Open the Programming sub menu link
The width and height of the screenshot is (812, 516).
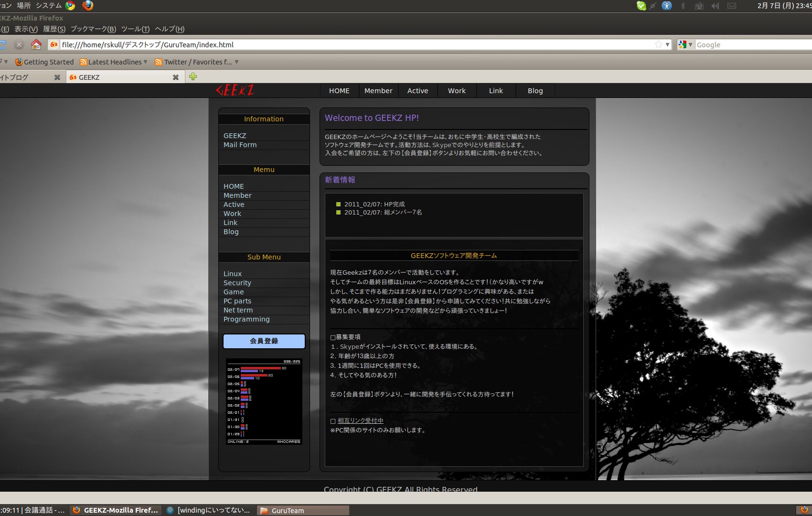click(246, 319)
